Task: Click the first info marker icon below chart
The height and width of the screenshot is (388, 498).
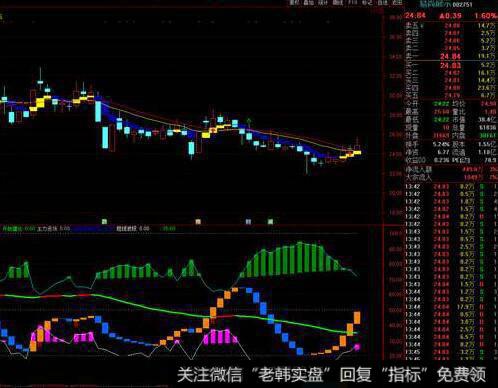Action: tap(104, 221)
